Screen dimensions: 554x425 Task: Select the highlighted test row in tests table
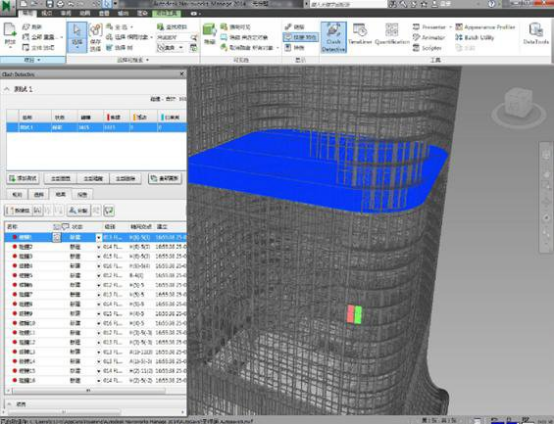tap(96, 127)
